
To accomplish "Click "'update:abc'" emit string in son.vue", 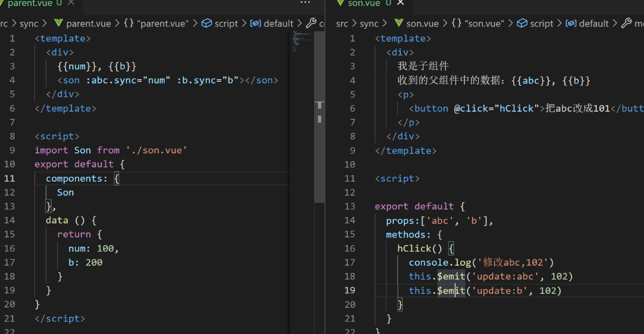I will pyautogui.click(x=505, y=277).
